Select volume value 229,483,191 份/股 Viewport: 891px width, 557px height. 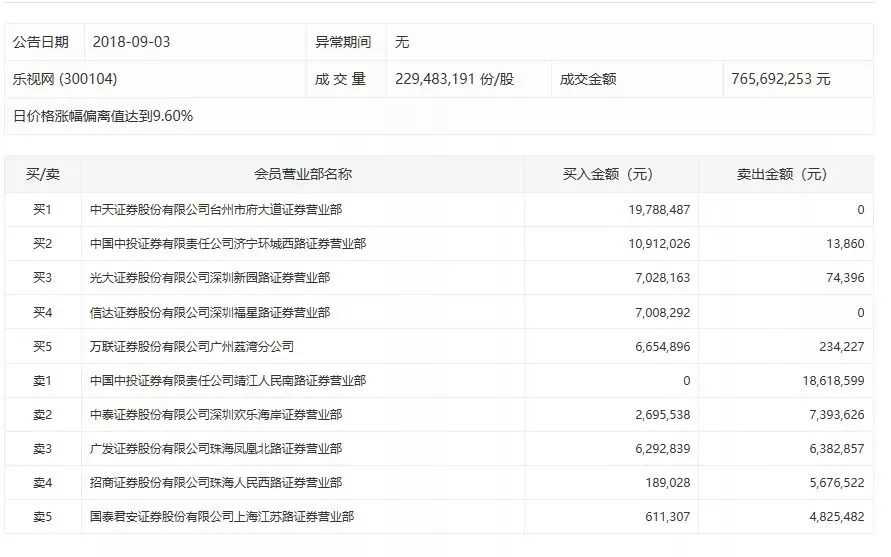pos(455,79)
